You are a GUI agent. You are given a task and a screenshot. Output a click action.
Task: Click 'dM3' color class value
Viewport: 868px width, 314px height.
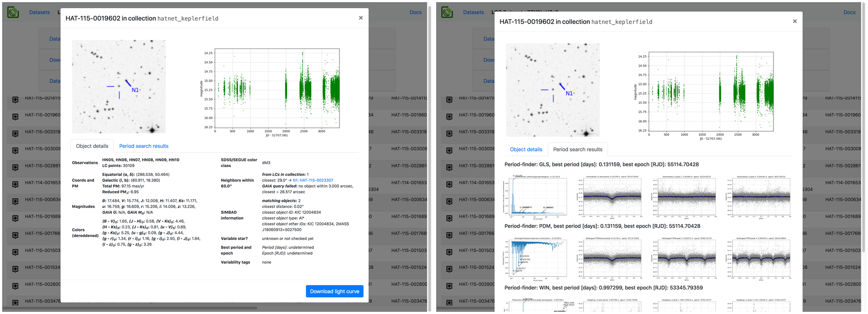tap(266, 163)
